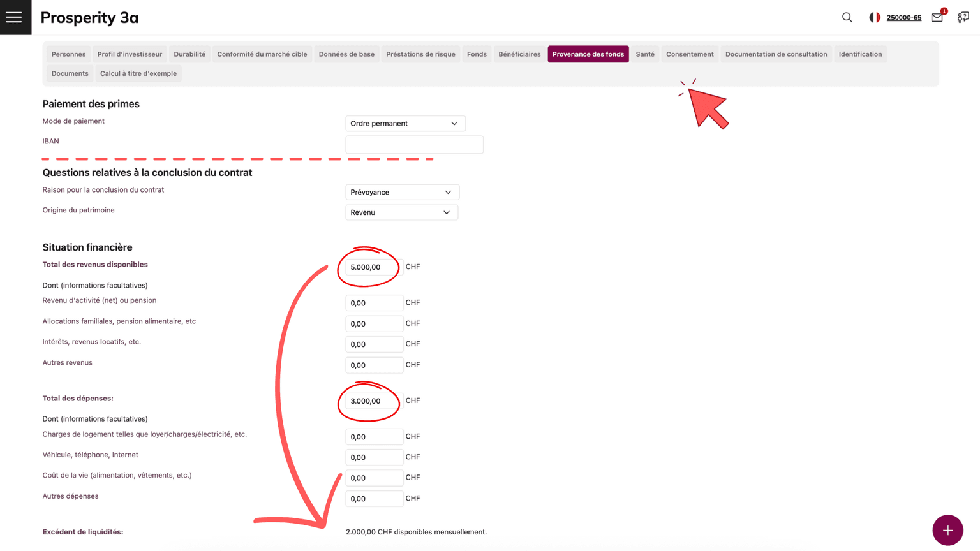This screenshot has height=551, width=980.
Task: Open the mail inbox icon
Action: click(x=937, y=17)
